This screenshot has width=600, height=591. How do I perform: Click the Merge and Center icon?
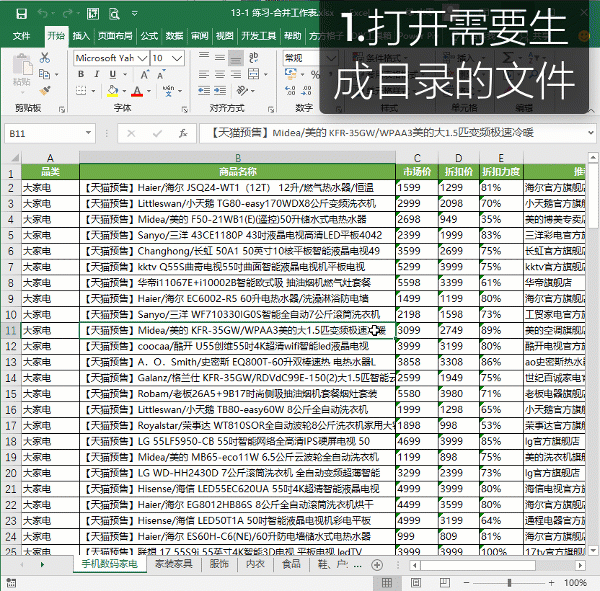[253, 74]
